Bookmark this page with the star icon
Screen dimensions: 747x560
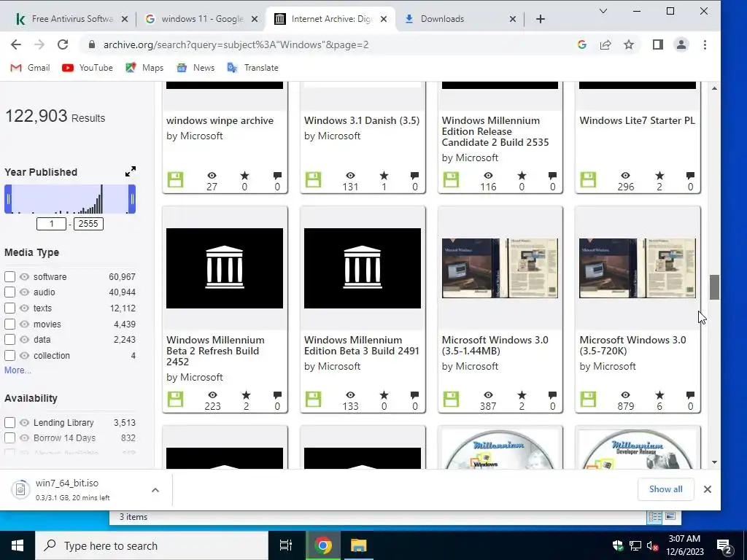click(x=629, y=44)
